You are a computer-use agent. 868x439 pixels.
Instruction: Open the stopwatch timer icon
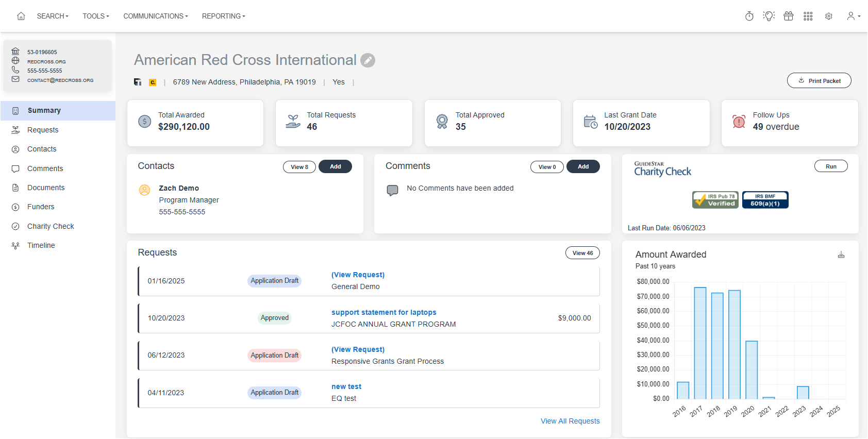tap(749, 16)
